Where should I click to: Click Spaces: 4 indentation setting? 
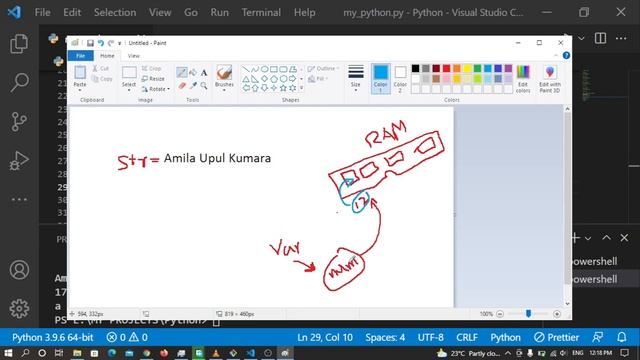(x=385, y=337)
